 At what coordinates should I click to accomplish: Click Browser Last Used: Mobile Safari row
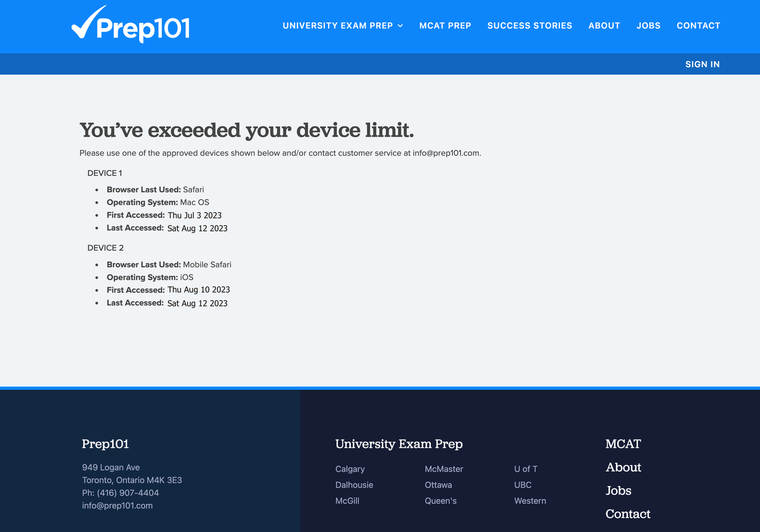coord(169,265)
